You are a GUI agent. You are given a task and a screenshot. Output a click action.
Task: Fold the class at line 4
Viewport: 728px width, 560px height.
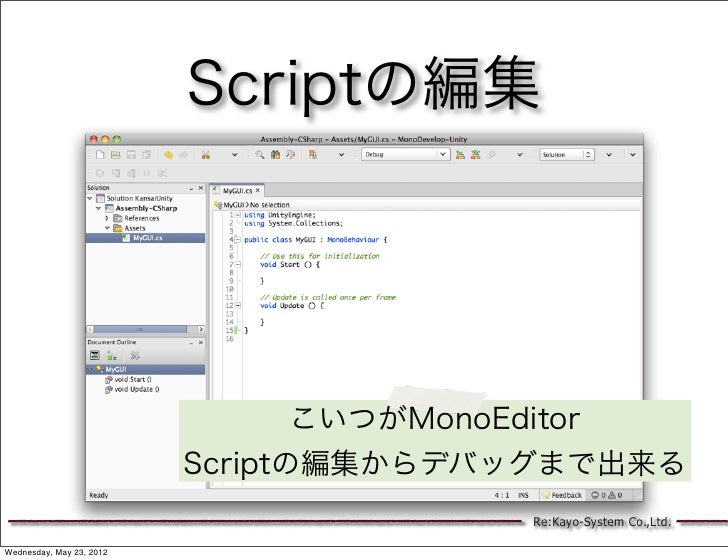pyautogui.click(x=237, y=240)
